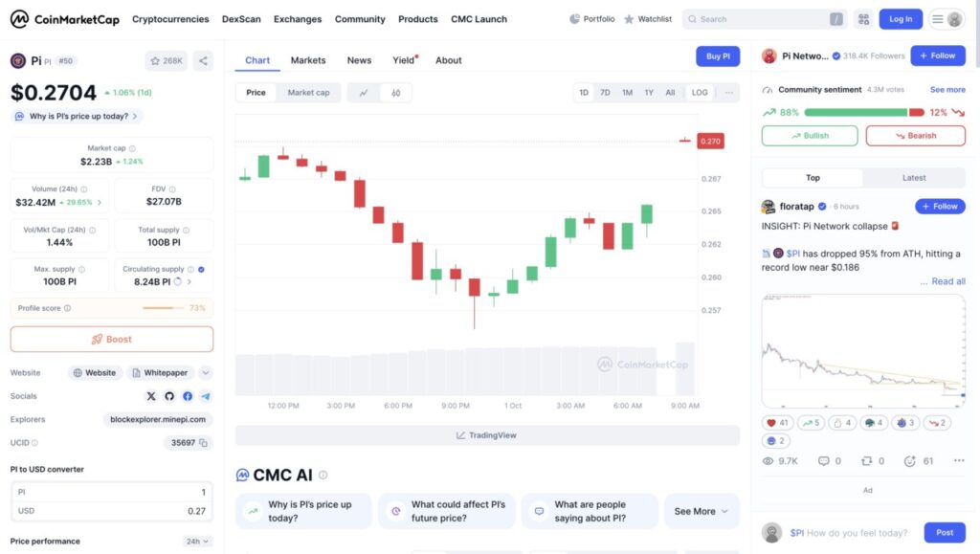
Task: Select the candlestick chart icon
Action: 395,93
